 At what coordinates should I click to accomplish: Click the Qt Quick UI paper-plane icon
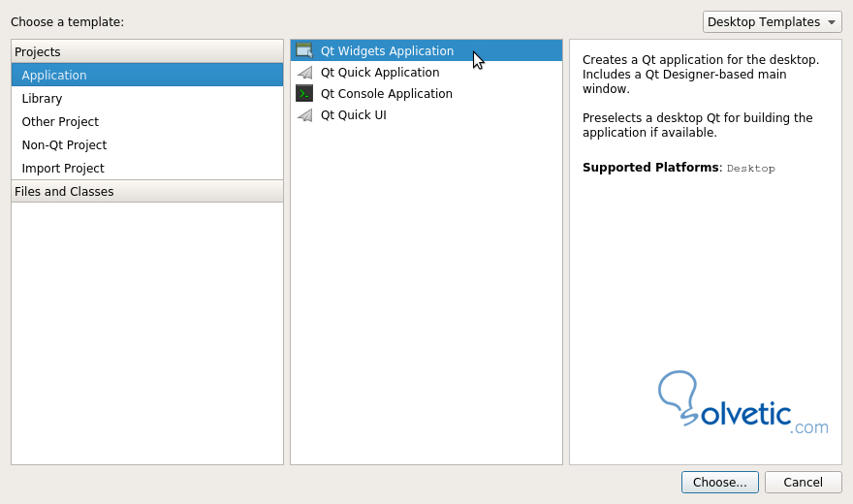pyautogui.click(x=304, y=115)
